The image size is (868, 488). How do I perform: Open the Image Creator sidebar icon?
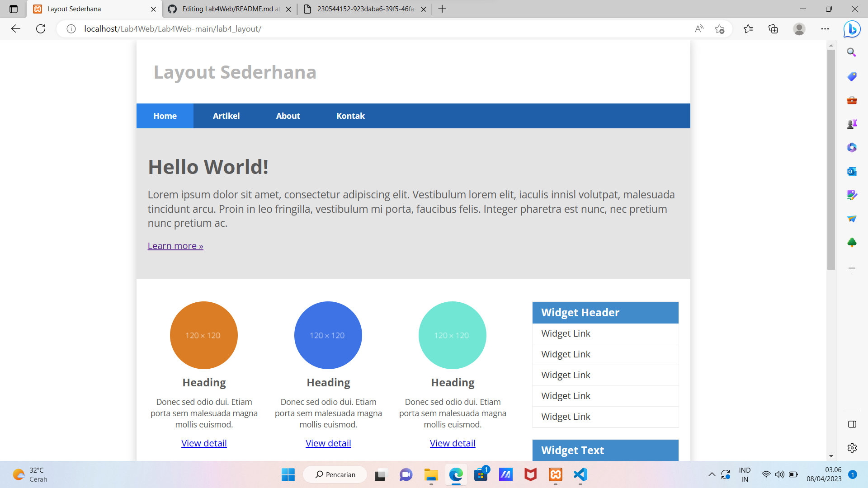(x=852, y=195)
